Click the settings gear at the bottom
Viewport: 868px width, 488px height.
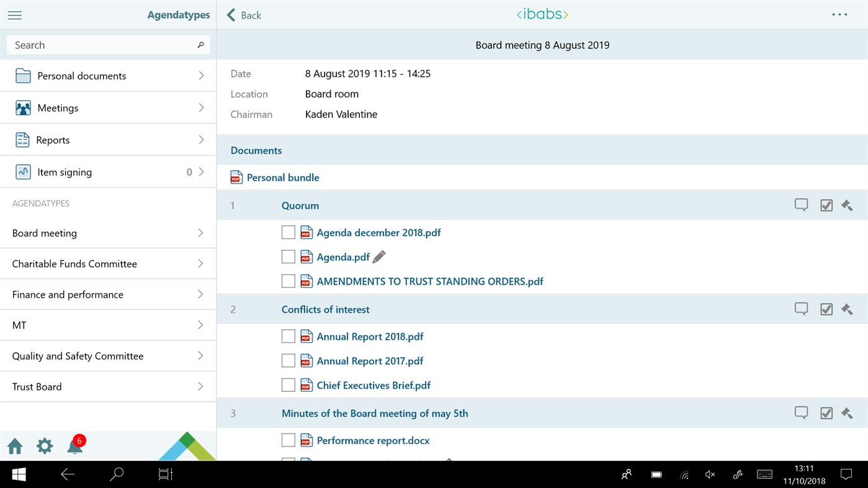[x=44, y=446]
